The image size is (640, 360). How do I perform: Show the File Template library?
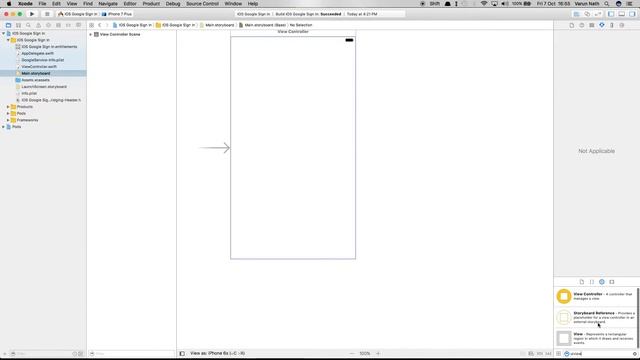[582, 282]
